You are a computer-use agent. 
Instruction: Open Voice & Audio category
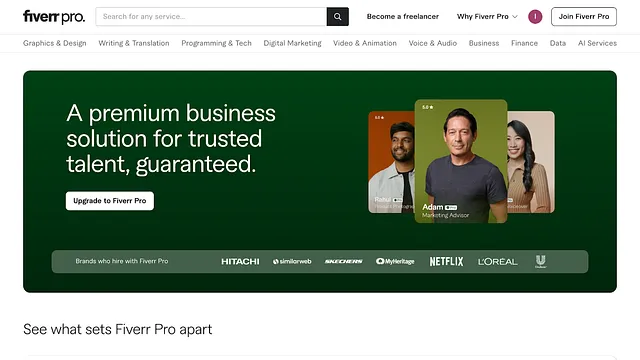[x=433, y=43]
